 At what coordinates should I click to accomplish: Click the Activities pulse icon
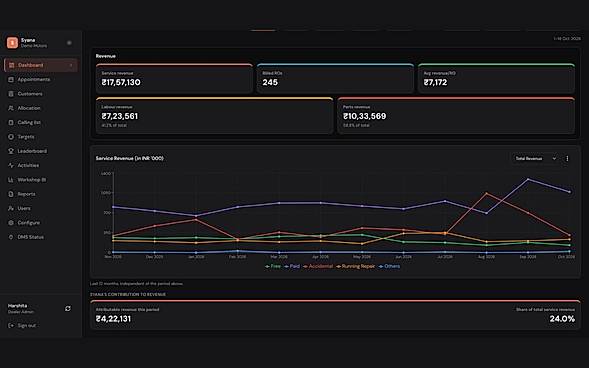click(x=11, y=165)
